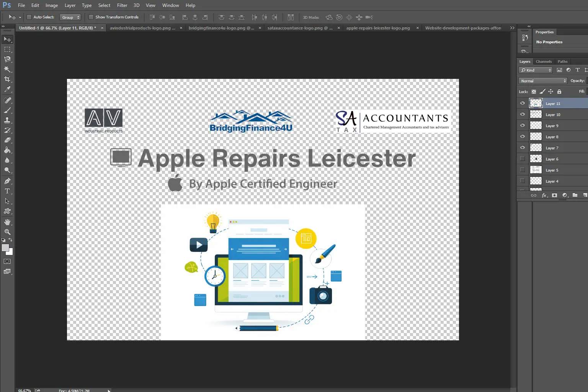Open the Filter menu
588x392 pixels.
pyautogui.click(x=122, y=5)
